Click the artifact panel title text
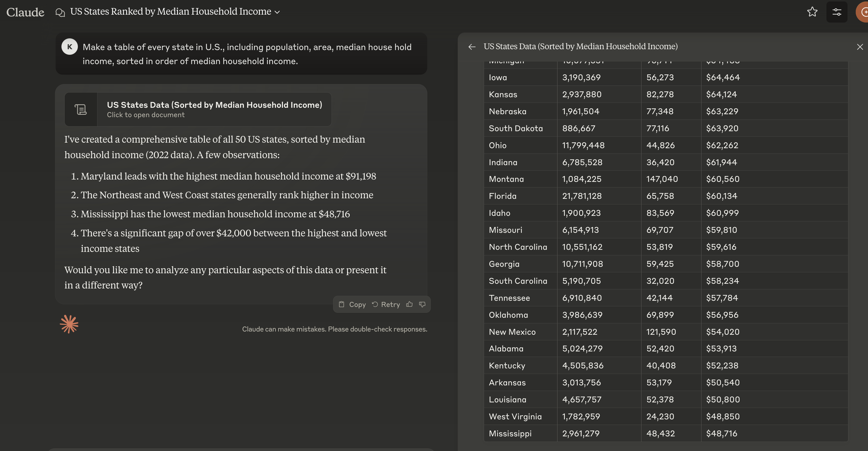868x451 pixels. click(580, 47)
